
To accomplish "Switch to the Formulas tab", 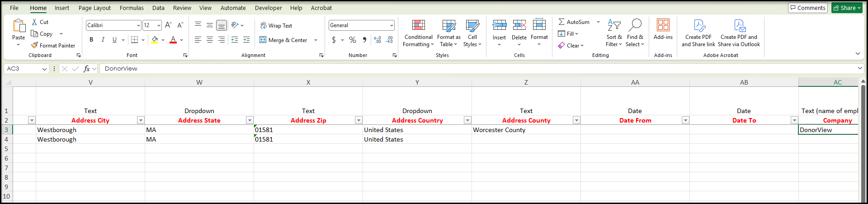I will coord(132,8).
